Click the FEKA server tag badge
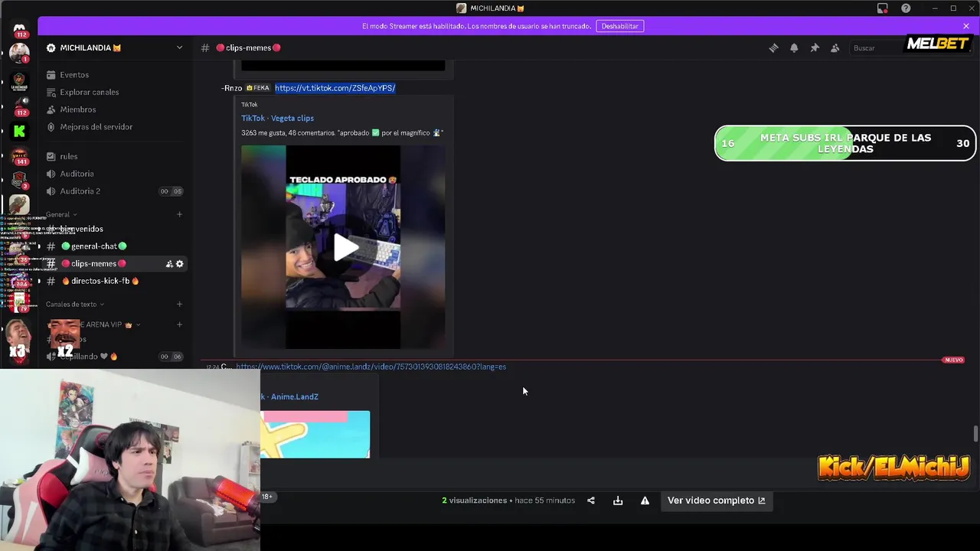The image size is (980, 551). tap(258, 88)
